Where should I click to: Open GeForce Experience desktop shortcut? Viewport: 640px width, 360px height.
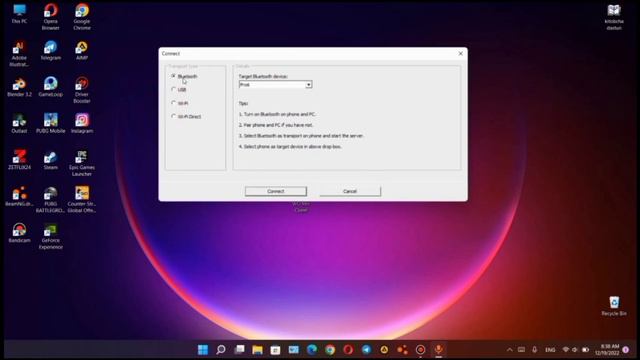click(x=51, y=236)
